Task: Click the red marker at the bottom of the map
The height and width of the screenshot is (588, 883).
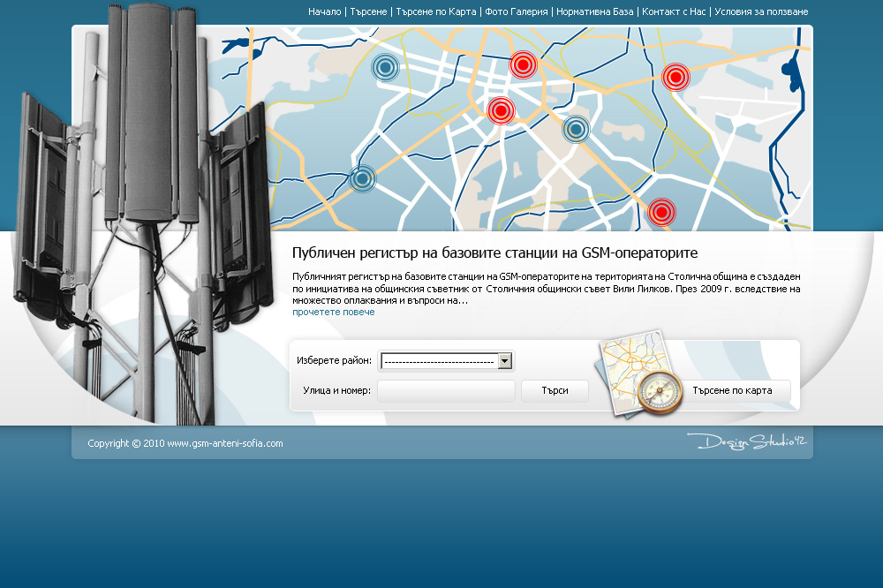Action: (661, 212)
